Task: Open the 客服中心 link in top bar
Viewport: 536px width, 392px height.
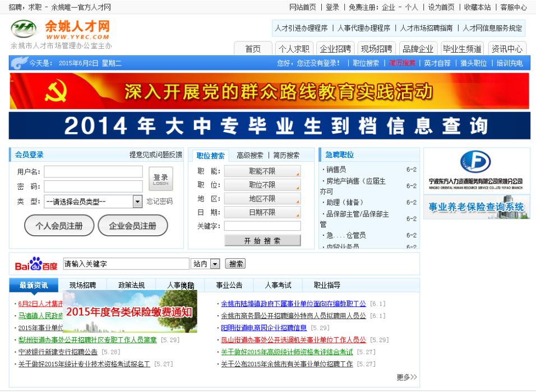Action: tap(514, 7)
